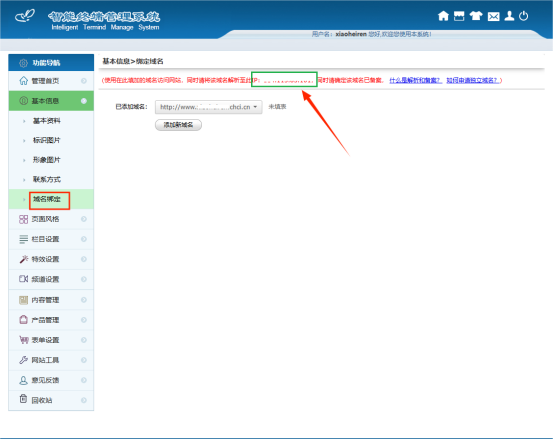This screenshot has width=553, height=439.
Task: Click the shopping cart 表单设置 icon
Action: pyautogui.click(x=24, y=340)
